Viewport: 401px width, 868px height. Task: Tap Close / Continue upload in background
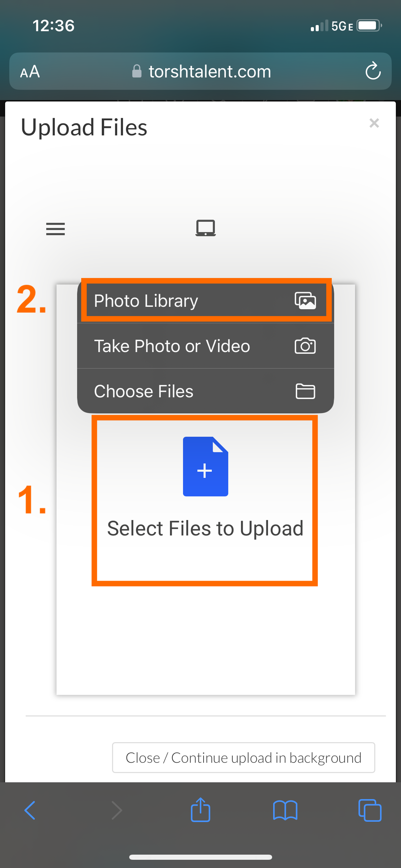click(243, 758)
